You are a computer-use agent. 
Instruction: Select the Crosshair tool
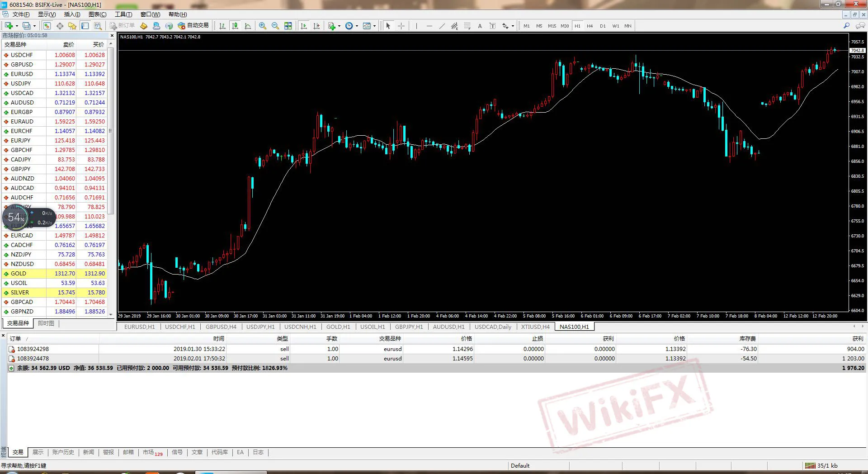click(x=401, y=26)
